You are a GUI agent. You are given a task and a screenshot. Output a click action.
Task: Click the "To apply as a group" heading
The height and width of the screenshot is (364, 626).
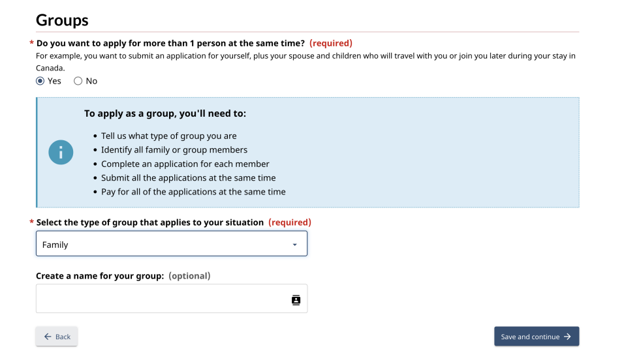pyautogui.click(x=165, y=114)
